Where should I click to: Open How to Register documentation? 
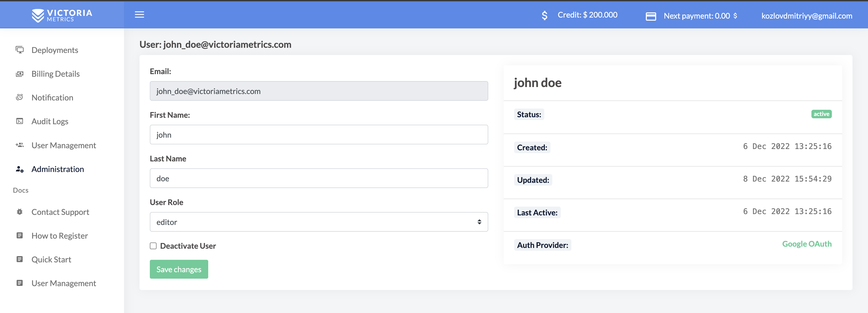pos(60,236)
